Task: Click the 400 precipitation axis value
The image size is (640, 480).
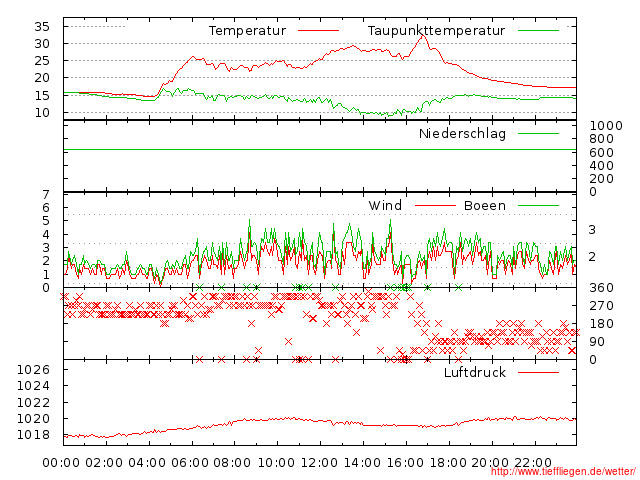Action: 602,166
